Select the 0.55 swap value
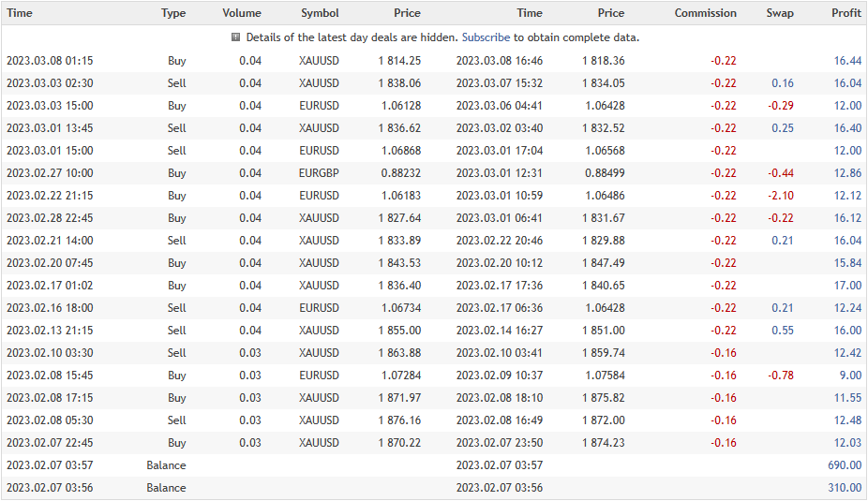The image size is (868, 501). click(782, 331)
